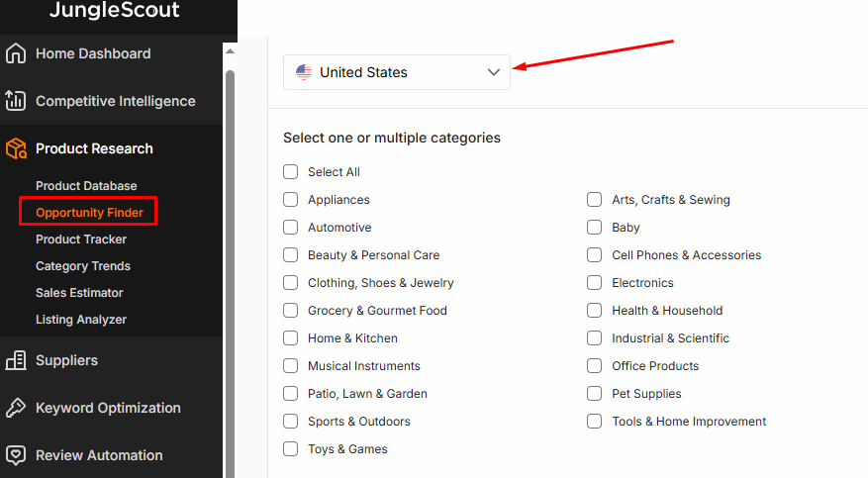
Task: Click the Review Automation heart icon
Action: pyautogui.click(x=16, y=455)
